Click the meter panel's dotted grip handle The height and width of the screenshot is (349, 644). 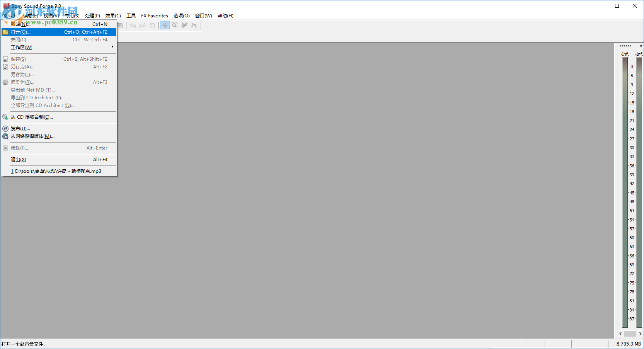[625, 46]
